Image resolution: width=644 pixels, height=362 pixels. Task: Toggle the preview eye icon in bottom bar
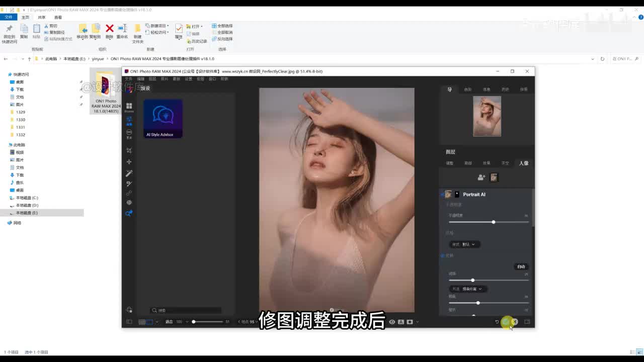pyautogui.click(x=392, y=322)
